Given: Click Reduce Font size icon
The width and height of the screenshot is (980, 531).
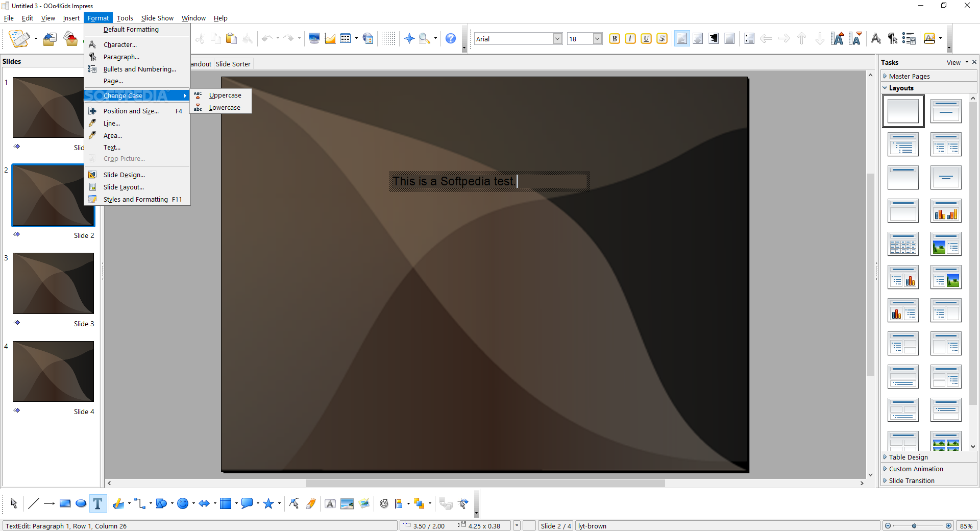Looking at the screenshot, I should [x=855, y=38].
